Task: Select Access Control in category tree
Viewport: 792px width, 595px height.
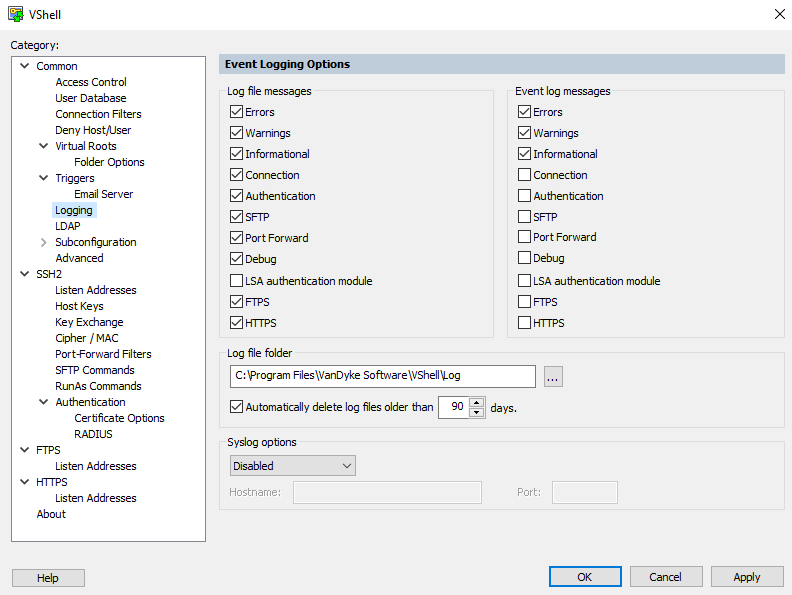Action: pyautogui.click(x=91, y=82)
